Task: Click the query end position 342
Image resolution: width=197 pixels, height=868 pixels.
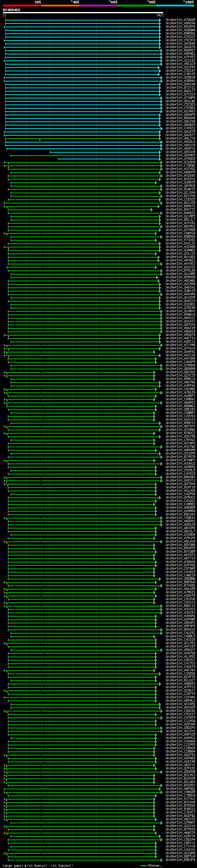Action: tap(160, 15)
